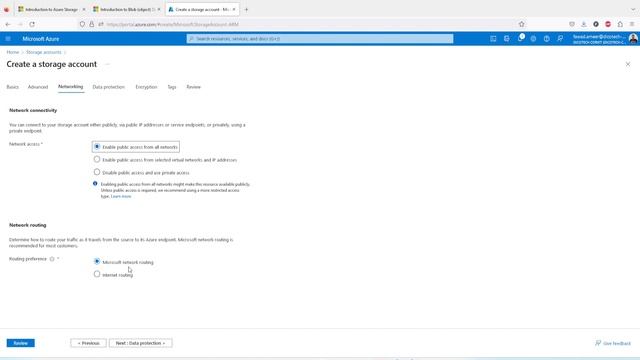Viewport: 640px width, 360px height.
Task: Close the Introduction to Azure Storage browser tab
Action: coord(84,9)
